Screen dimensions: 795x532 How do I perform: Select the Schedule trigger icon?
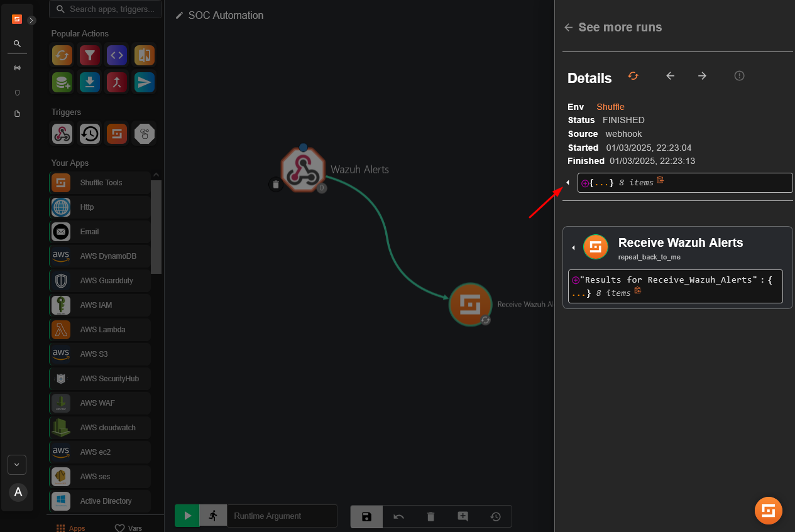click(x=90, y=133)
